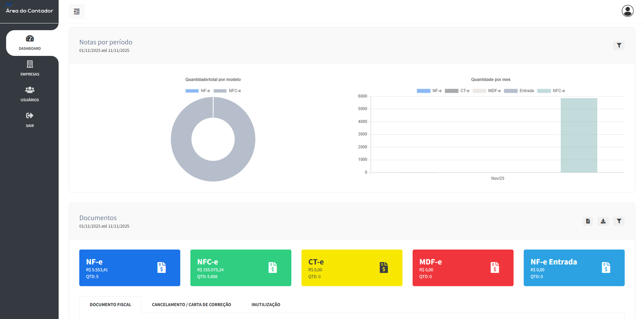Go to Empresas in the sidebar
Viewport: 644px width, 319px height.
point(30,68)
